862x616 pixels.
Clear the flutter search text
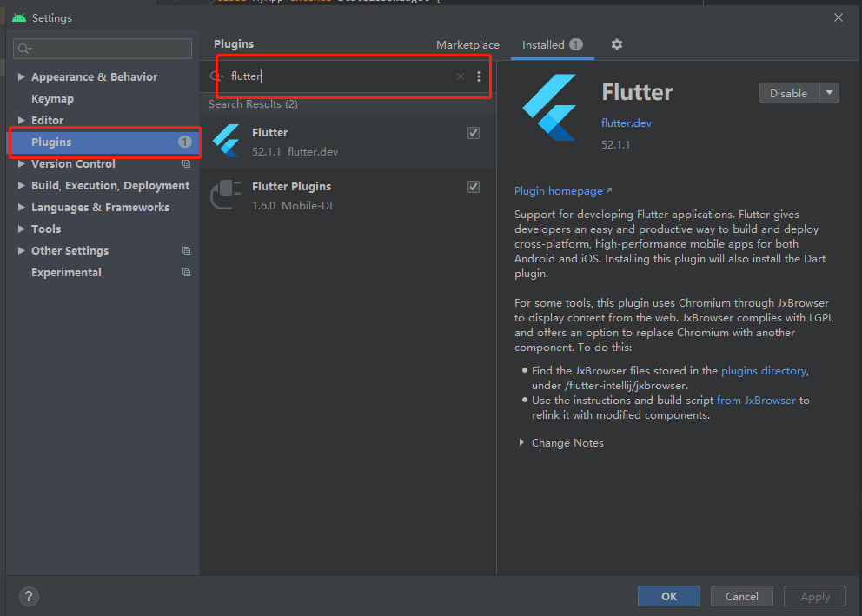pos(461,76)
